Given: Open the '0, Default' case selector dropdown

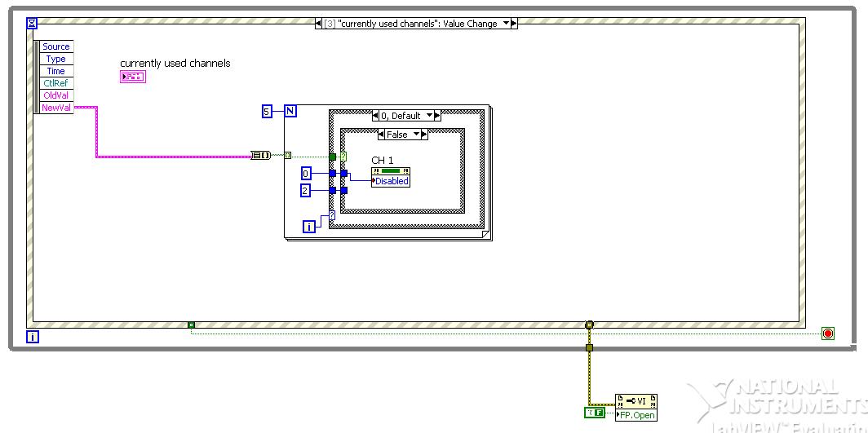Looking at the screenshot, I should point(430,116).
